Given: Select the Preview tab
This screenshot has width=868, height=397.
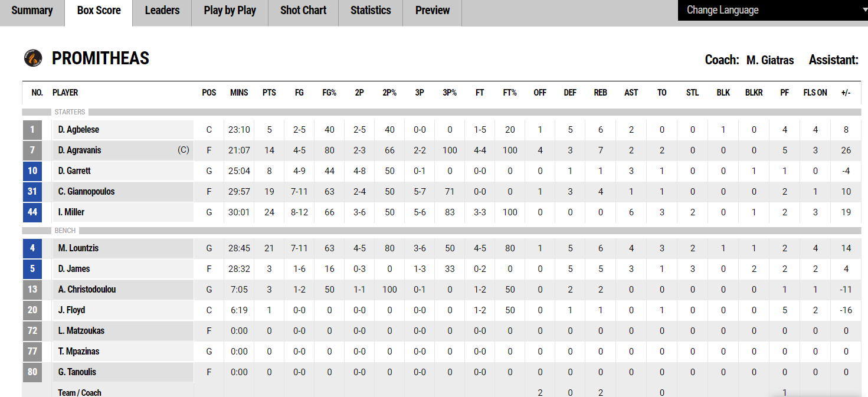Looking at the screenshot, I should pyautogui.click(x=433, y=11).
